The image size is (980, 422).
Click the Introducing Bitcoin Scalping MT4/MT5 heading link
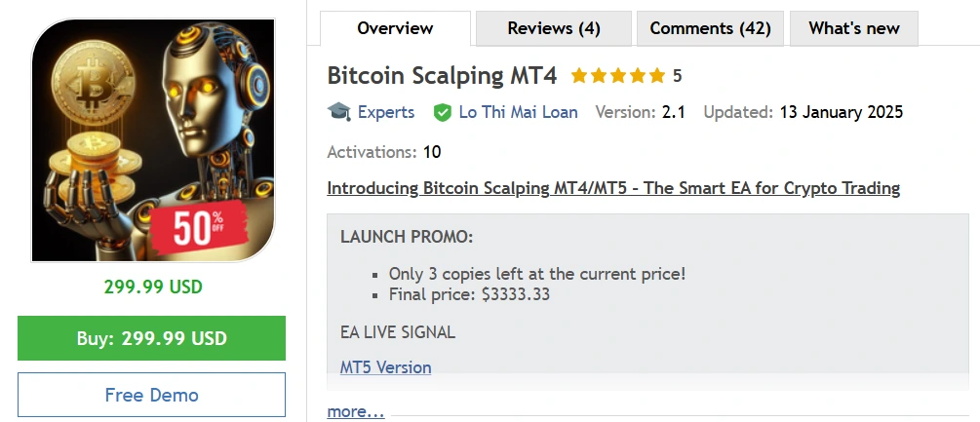pos(613,188)
